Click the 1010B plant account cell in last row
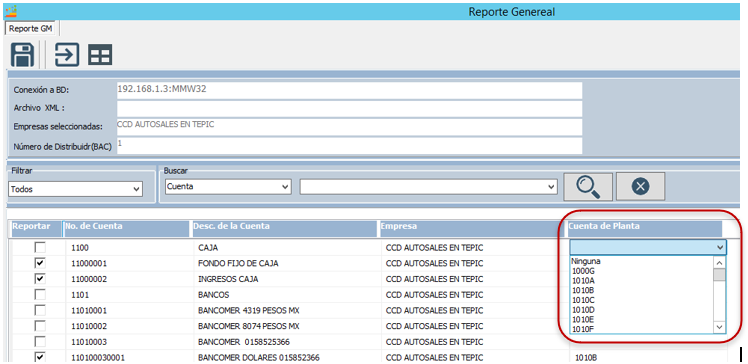The width and height of the screenshot is (748, 364). (587, 357)
